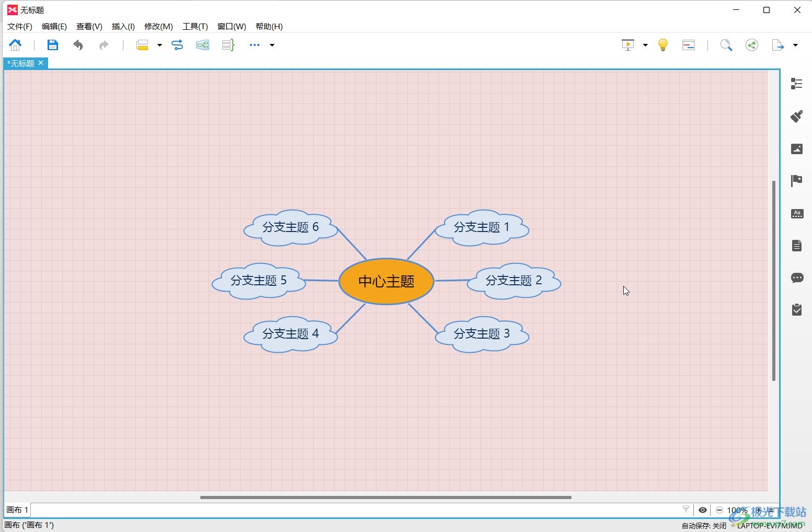Add a summary bracket to topics
This screenshot has height=532, width=812.
tap(228, 45)
